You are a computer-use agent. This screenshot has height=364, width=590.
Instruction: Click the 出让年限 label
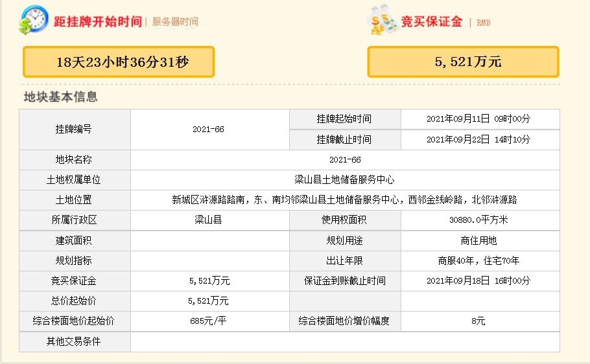pyautogui.click(x=344, y=261)
